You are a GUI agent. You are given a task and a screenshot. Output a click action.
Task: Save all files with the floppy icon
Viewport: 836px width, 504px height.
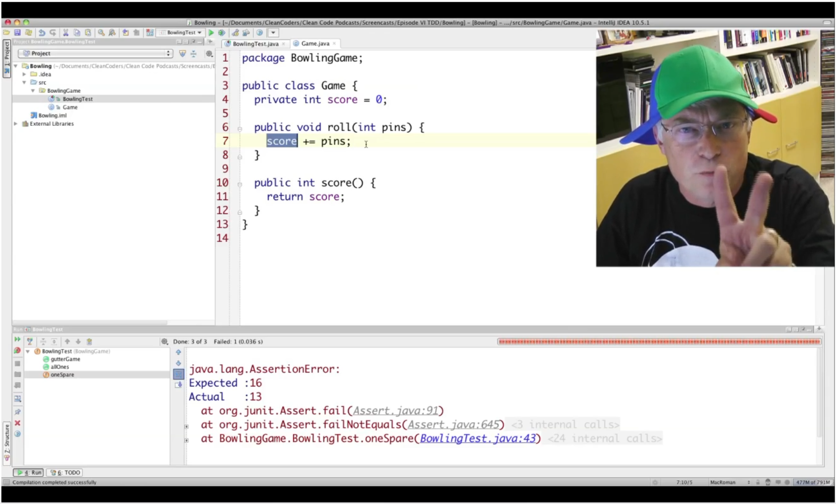click(x=17, y=33)
